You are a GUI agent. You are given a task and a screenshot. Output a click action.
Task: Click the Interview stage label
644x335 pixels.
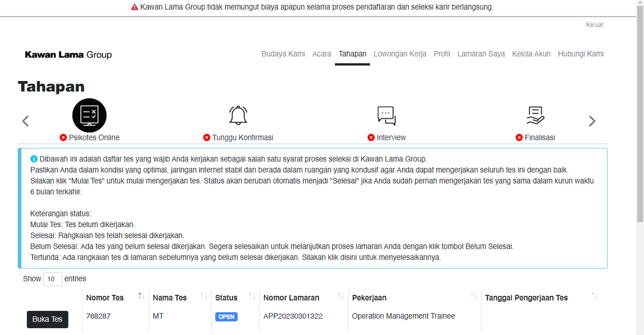(x=391, y=137)
